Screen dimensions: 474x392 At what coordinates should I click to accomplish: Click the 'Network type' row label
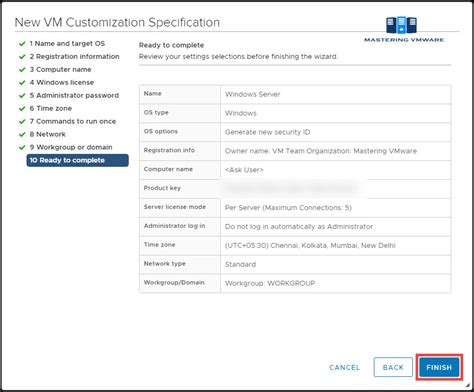pyautogui.click(x=164, y=264)
